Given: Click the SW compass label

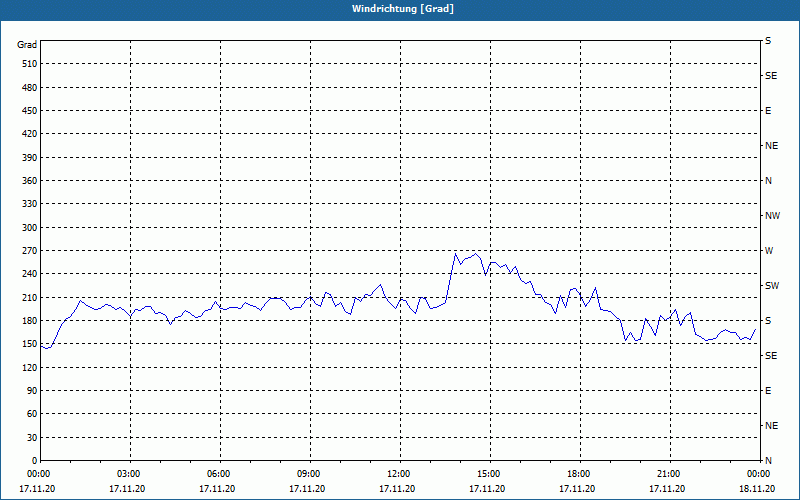Looking at the screenshot, I should click(x=772, y=286).
